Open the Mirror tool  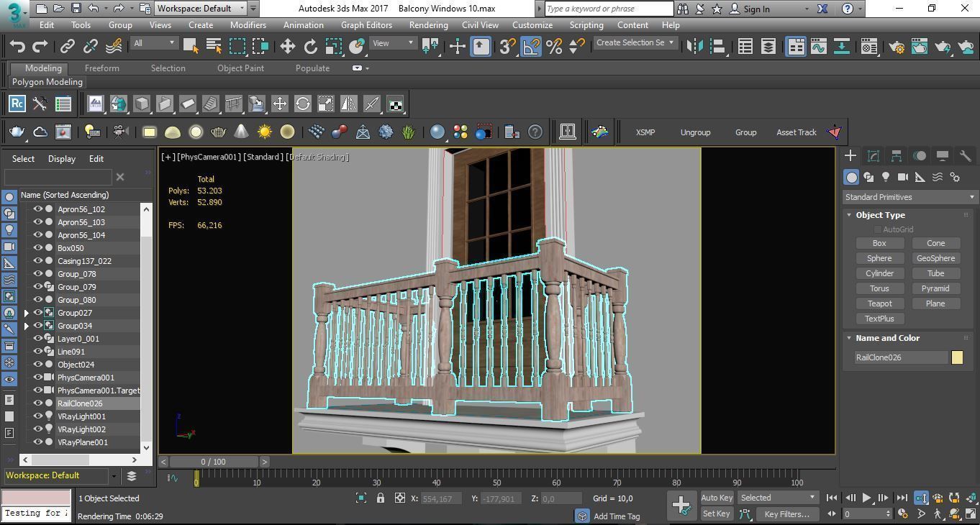(694, 46)
